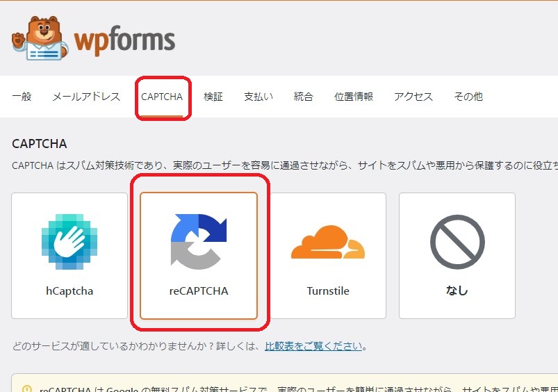Viewport: 558px width, 392px height.
Task: Go to the 検証 tab
Action: pos(213,97)
